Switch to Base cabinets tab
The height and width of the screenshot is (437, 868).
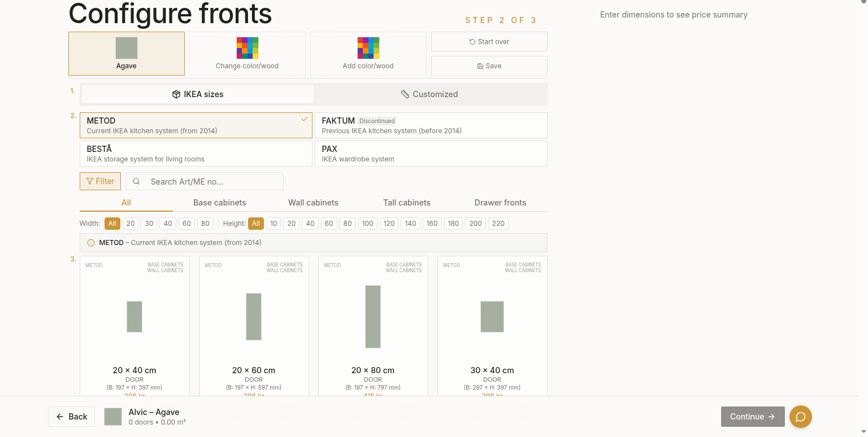pos(220,203)
